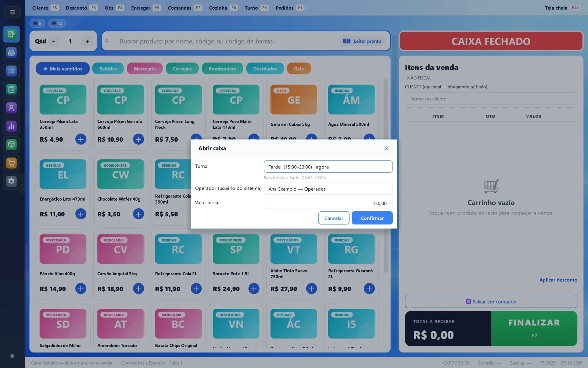Select the Mais vendidos category tab
The image size is (588, 368).
pyautogui.click(x=62, y=69)
